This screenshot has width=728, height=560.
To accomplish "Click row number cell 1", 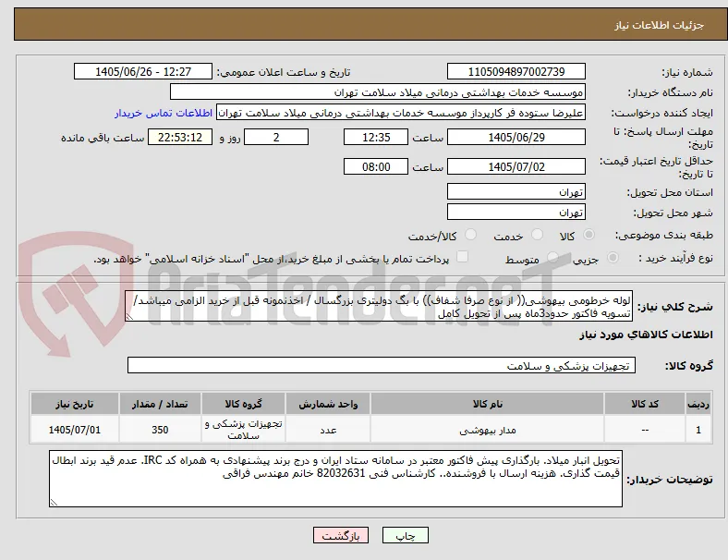I will click(698, 430).
